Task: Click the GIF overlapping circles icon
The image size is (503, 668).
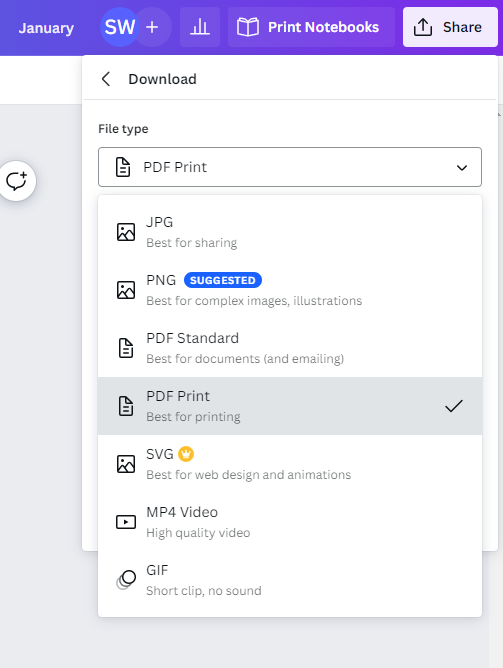Action: pyautogui.click(x=126, y=580)
